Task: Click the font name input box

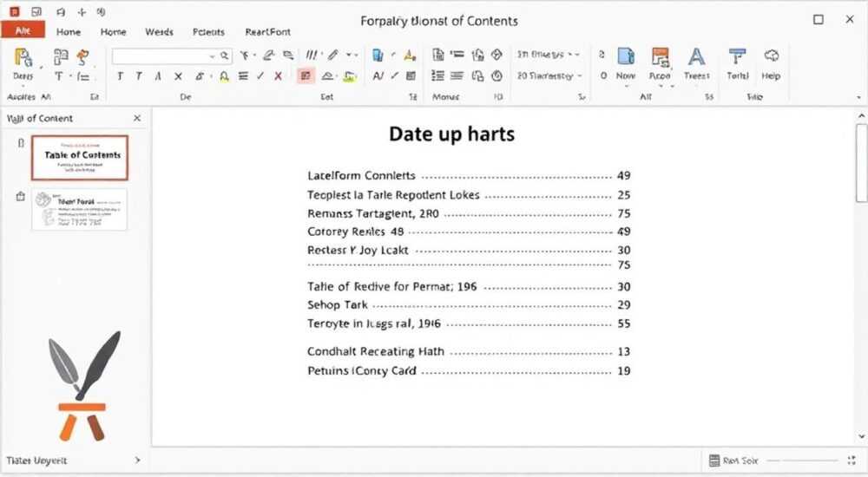Action: (160, 56)
